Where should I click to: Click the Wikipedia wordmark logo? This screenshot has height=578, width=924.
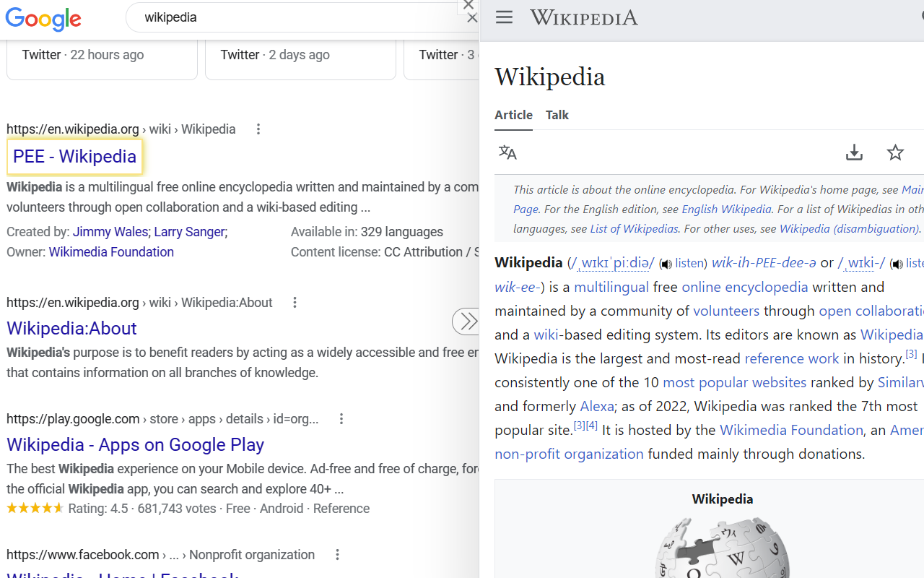tap(584, 17)
